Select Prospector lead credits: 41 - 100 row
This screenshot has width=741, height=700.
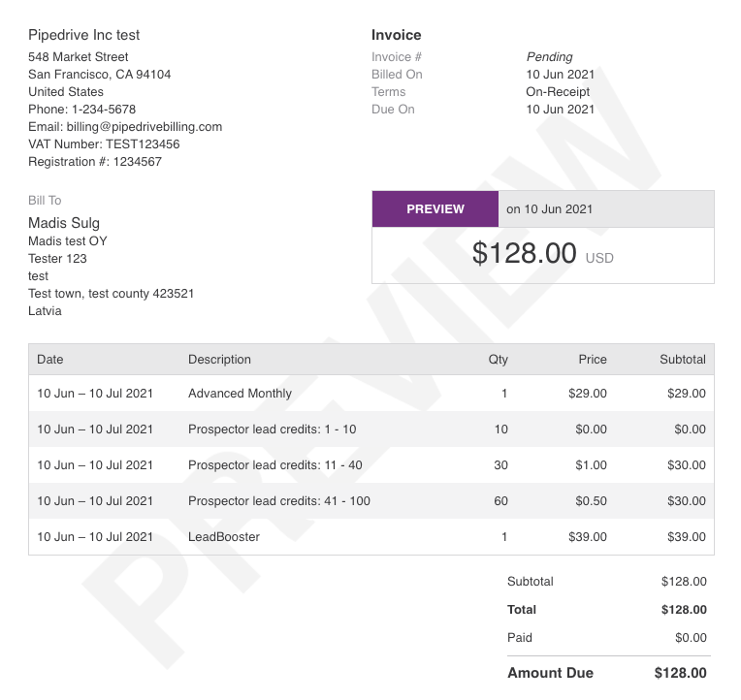(371, 500)
